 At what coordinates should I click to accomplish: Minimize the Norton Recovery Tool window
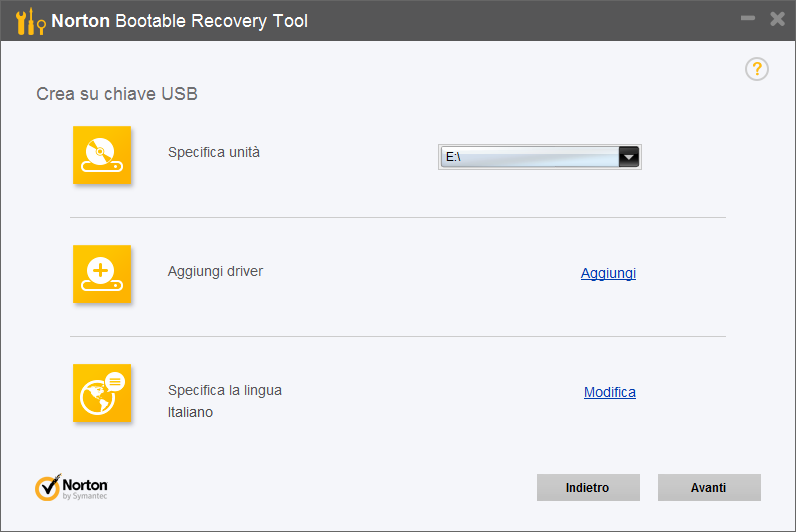tap(748, 19)
